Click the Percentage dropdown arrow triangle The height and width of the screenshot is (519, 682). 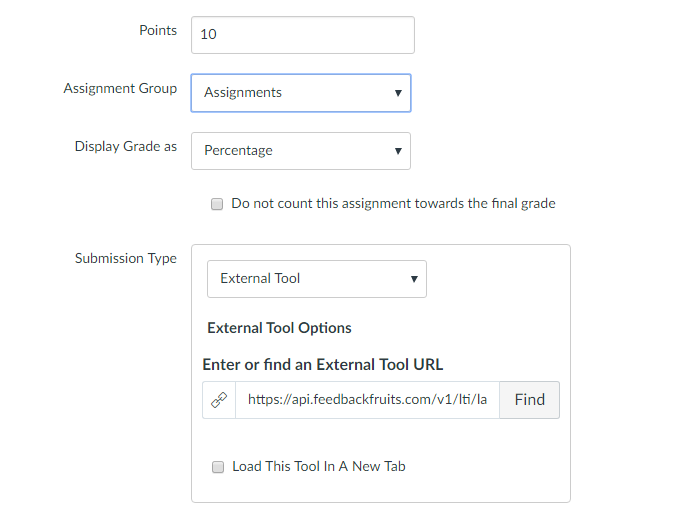tap(398, 151)
